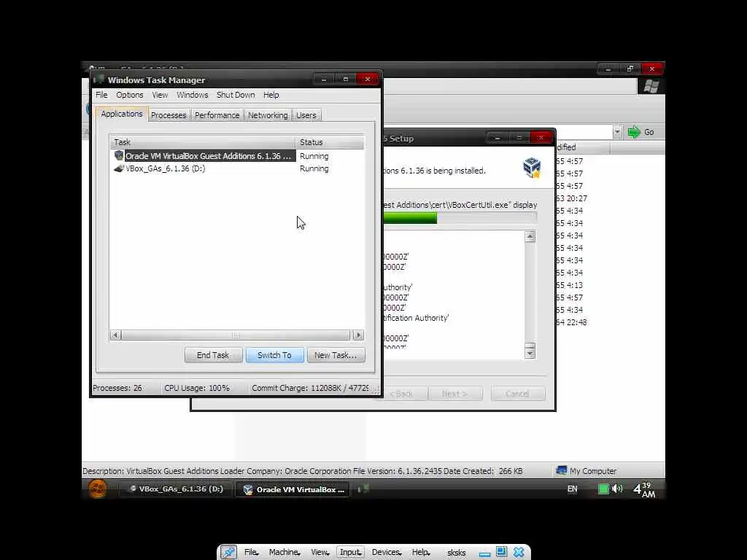Open Task Manager Help menu

271,95
